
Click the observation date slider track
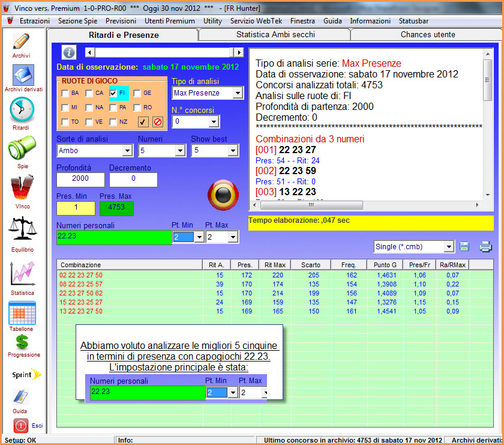[164, 52]
